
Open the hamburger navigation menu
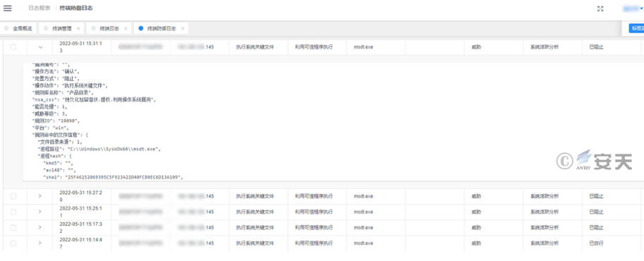click(x=7, y=8)
